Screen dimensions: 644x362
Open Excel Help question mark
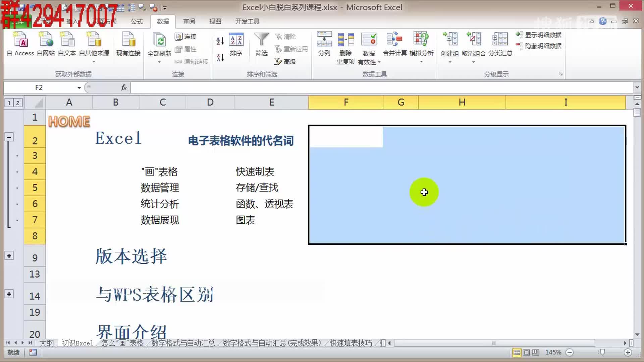click(x=603, y=21)
